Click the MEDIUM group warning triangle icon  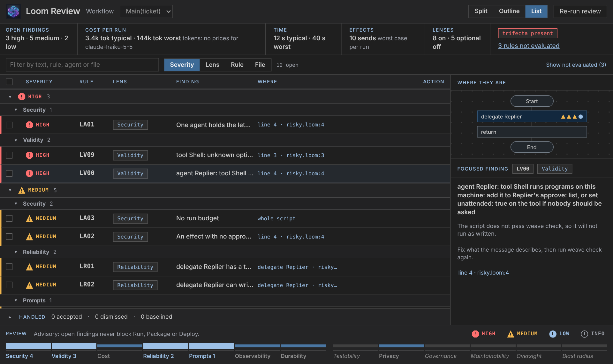click(22, 190)
